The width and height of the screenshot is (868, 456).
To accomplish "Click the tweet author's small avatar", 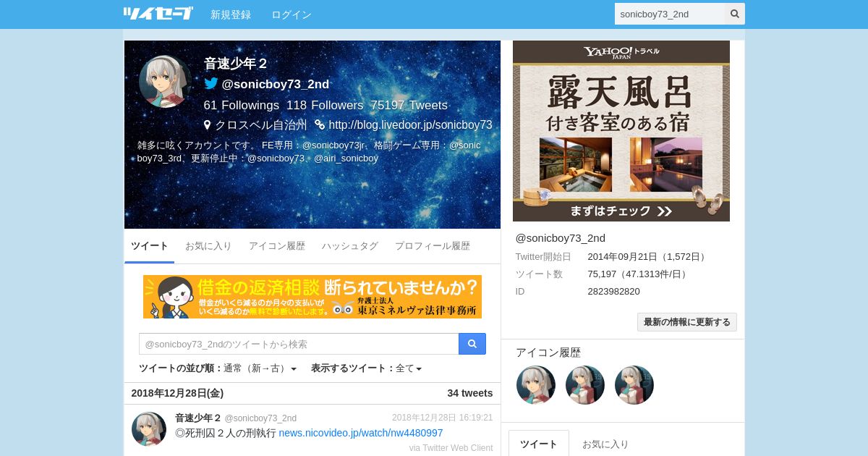I will click(149, 429).
